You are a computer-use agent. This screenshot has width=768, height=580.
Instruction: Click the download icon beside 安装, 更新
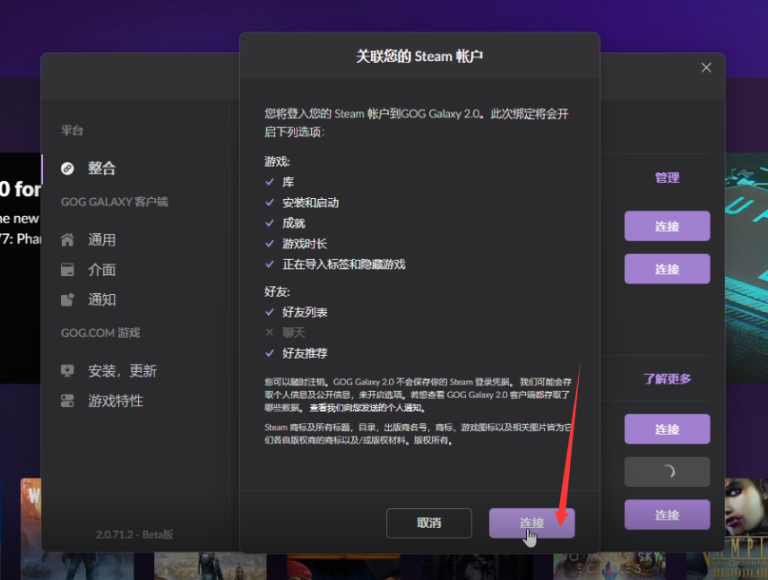coord(67,371)
